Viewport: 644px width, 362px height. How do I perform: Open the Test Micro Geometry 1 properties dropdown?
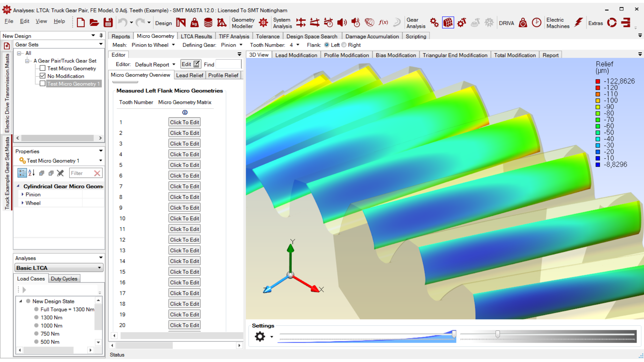pyautogui.click(x=101, y=161)
